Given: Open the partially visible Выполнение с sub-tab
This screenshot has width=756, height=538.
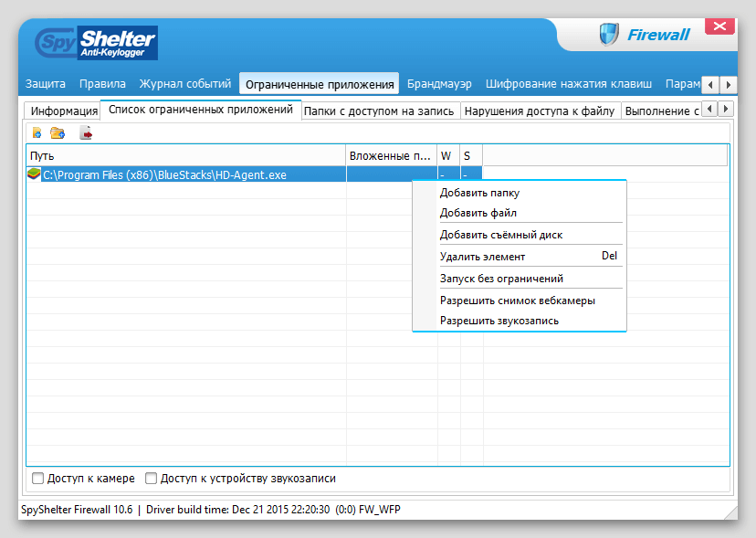Looking at the screenshot, I should (x=660, y=111).
